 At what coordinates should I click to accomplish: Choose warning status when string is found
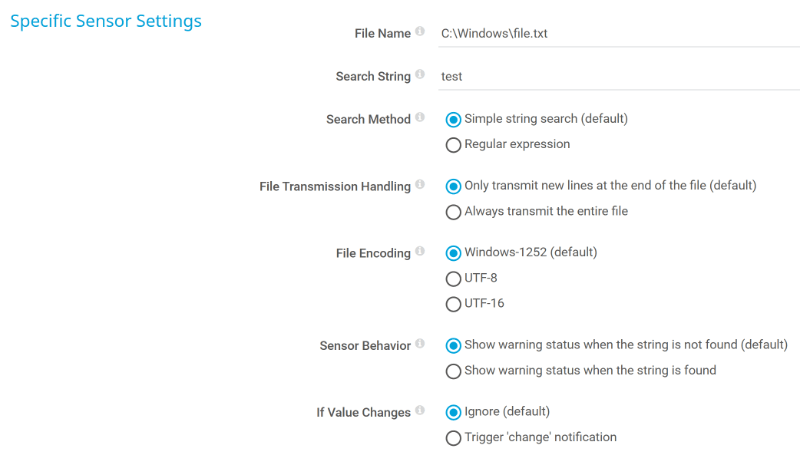point(454,370)
